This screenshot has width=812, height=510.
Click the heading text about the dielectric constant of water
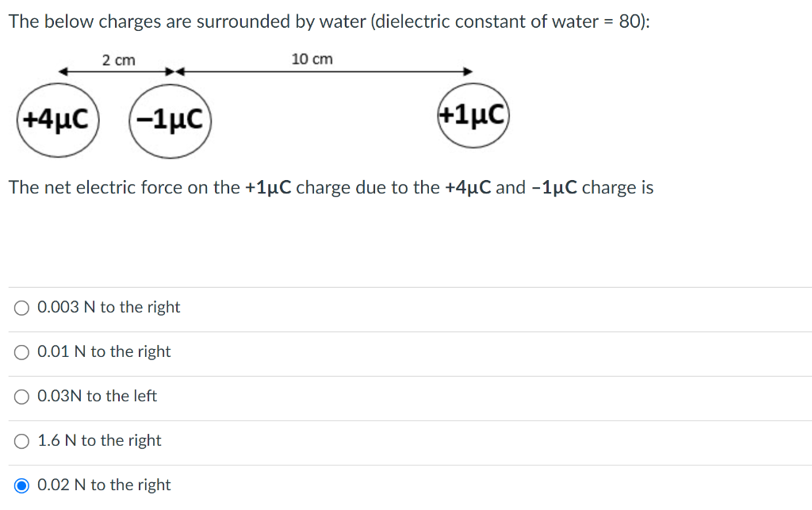coord(329,21)
